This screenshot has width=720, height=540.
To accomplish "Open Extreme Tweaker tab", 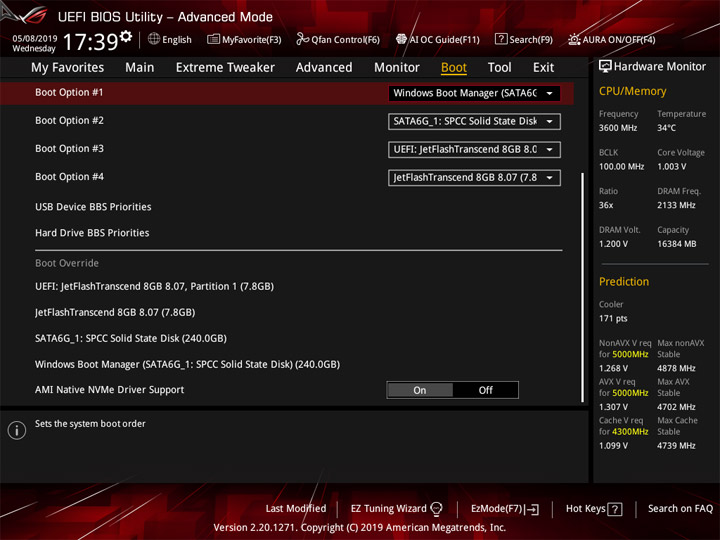I will (225, 68).
